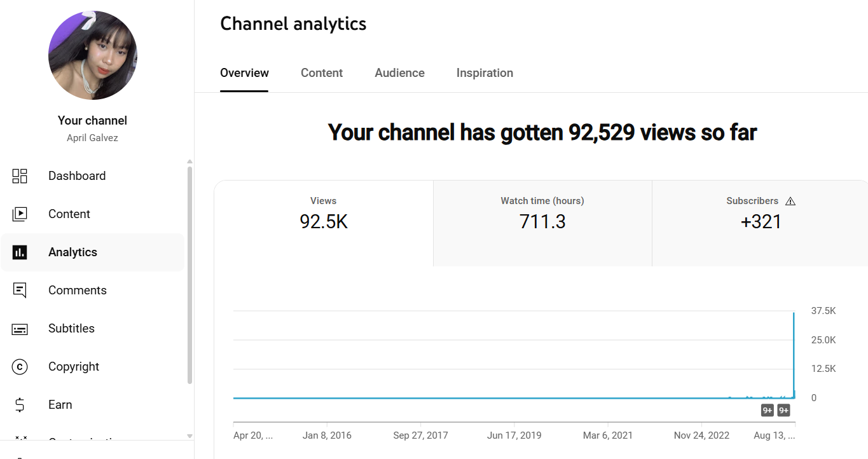Click the sidebar vertical scrollbar

tap(189, 273)
